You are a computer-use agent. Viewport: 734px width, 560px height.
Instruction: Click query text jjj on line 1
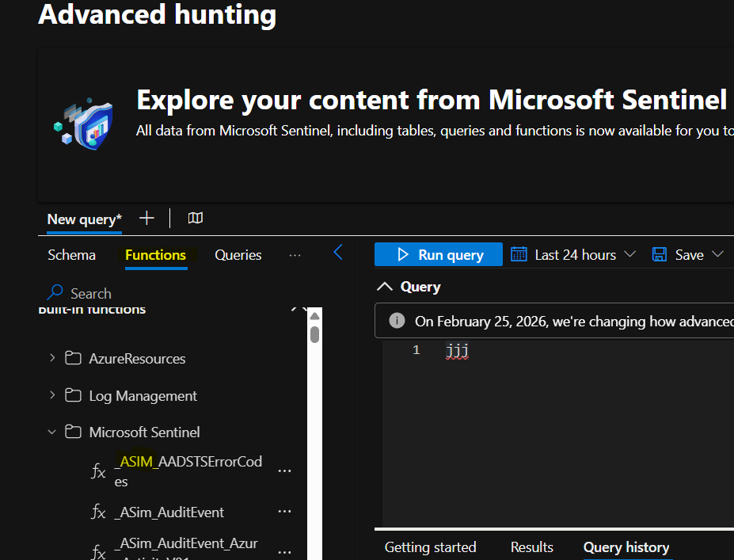pos(457,350)
